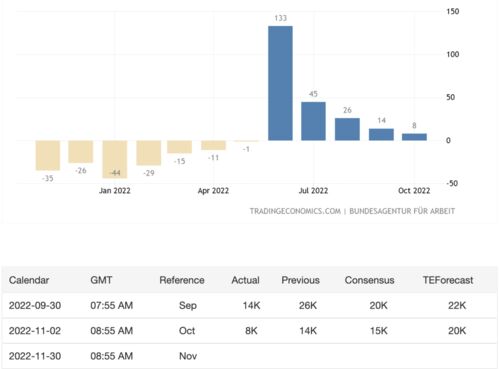Screen dimensions: 500x369
Task: Open the TRADINGECONOMICS.COM source link
Action: click(x=295, y=211)
